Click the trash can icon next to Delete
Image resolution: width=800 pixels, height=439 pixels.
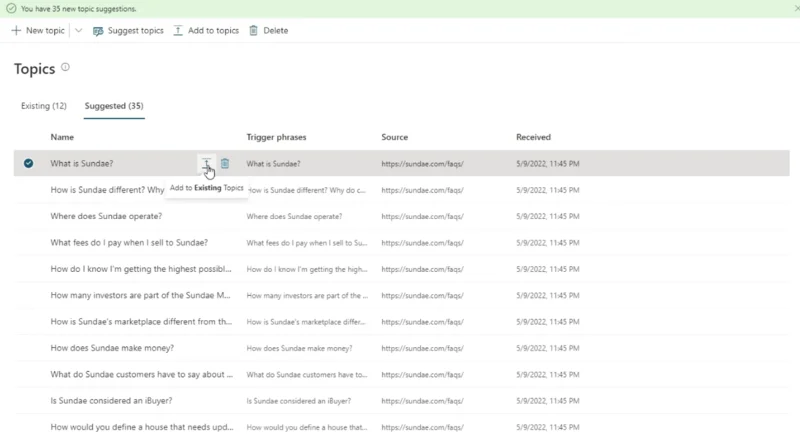(254, 31)
